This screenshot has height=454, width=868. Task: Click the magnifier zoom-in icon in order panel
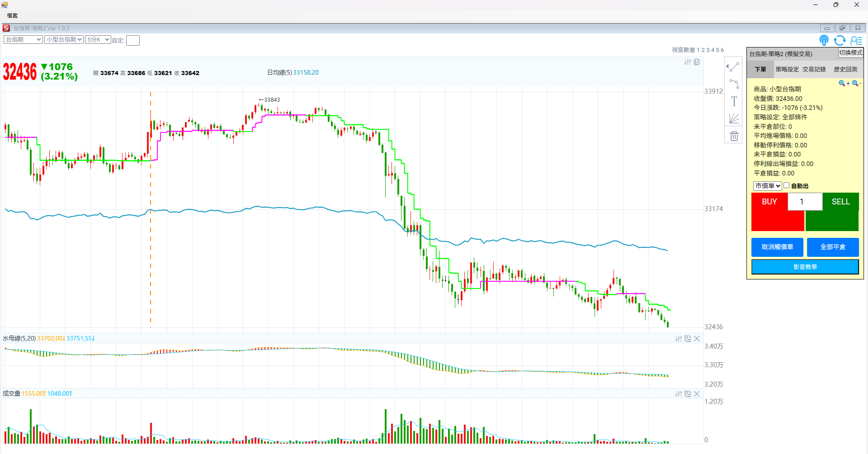pos(843,83)
